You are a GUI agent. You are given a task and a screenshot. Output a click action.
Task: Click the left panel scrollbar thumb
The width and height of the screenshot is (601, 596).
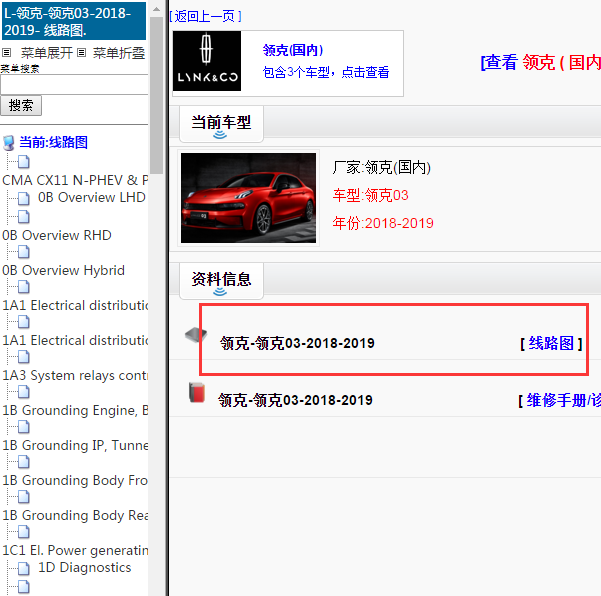(x=156, y=95)
